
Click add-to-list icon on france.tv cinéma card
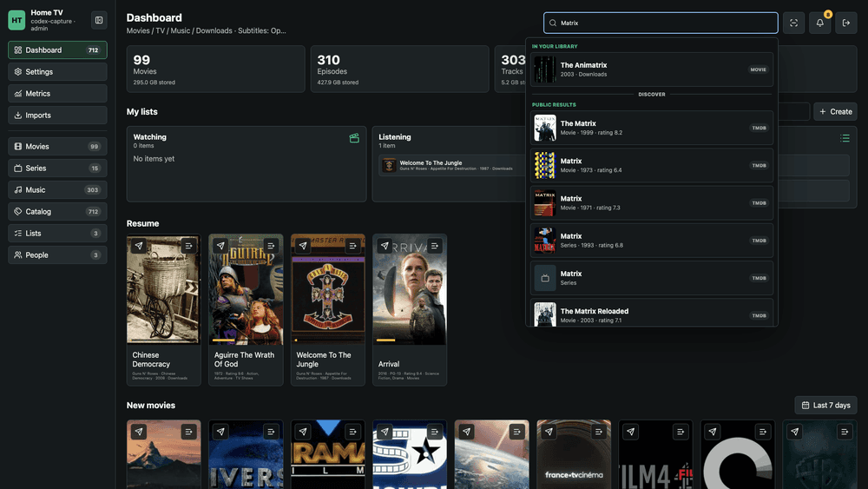(598, 432)
